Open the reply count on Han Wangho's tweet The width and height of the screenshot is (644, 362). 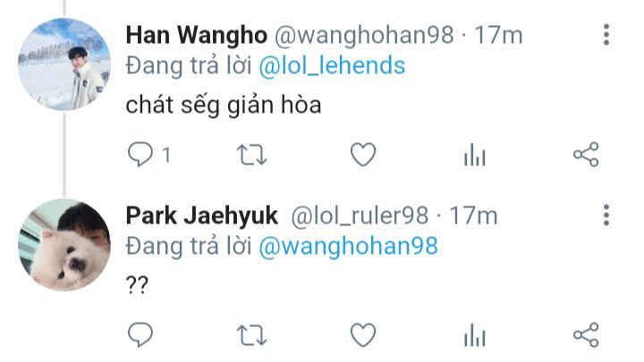[x=166, y=156]
